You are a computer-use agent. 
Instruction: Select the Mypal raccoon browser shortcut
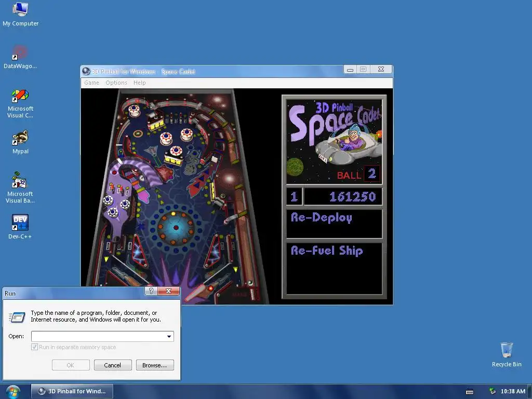(20, 142)
